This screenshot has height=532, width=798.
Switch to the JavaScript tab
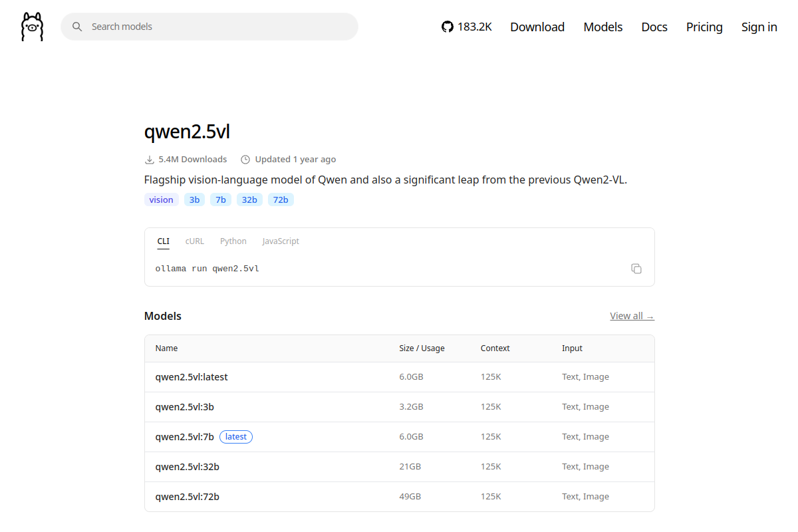281,241
